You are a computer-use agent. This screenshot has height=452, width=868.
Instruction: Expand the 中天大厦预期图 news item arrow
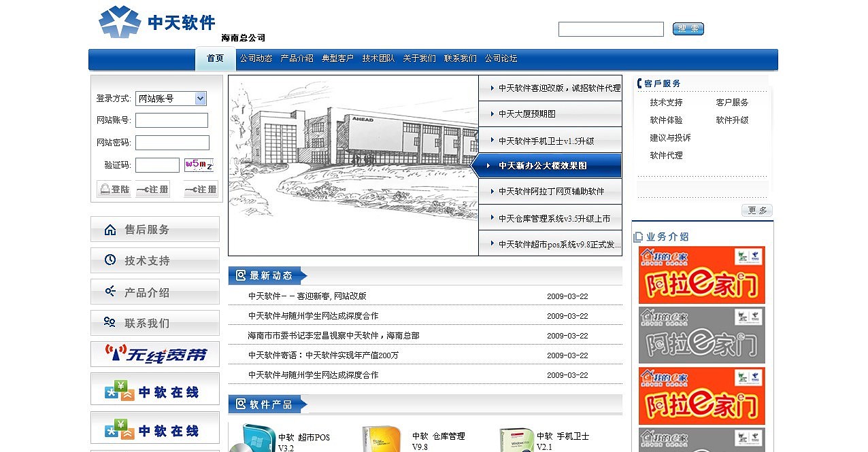tap(491, 113)
